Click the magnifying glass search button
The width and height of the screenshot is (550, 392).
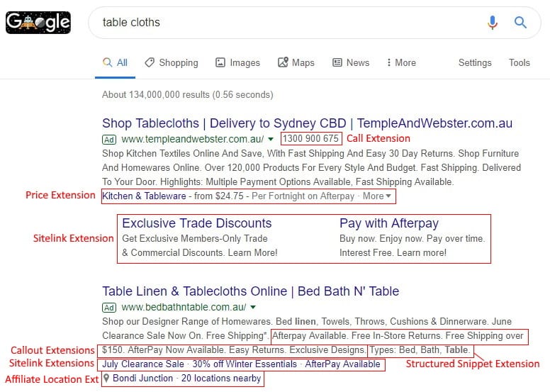520,23
